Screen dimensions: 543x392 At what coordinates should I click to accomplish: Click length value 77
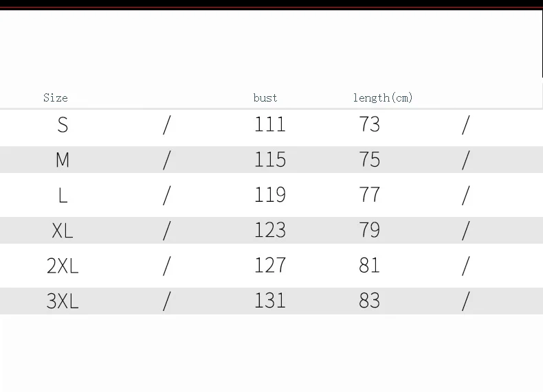coord(370,194)
